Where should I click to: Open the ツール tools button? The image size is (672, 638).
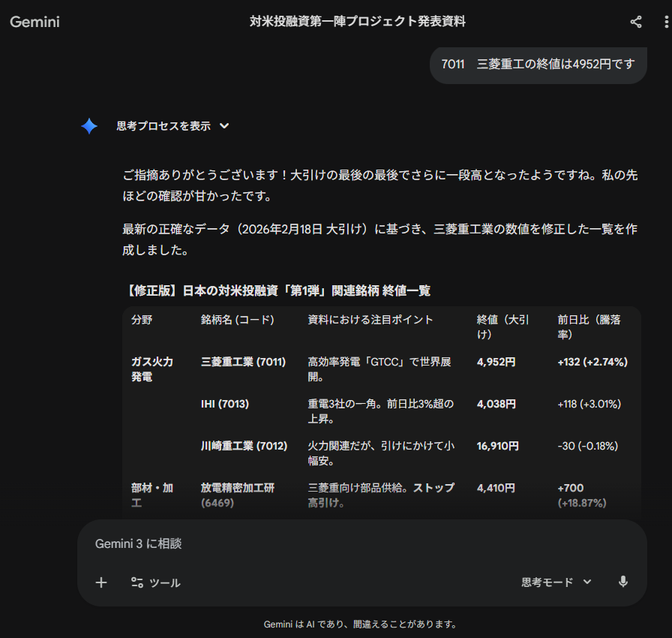[155, 582]
